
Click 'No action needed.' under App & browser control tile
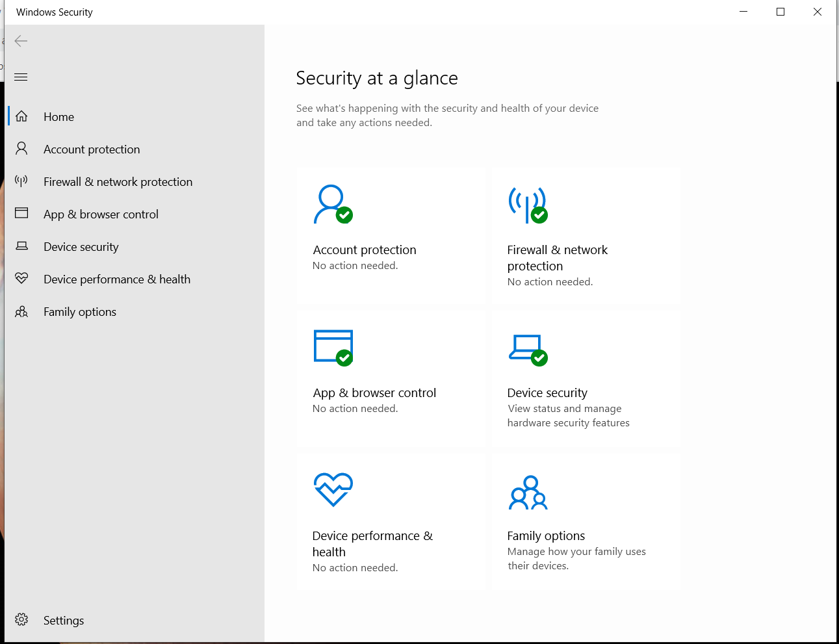(355, 409)
